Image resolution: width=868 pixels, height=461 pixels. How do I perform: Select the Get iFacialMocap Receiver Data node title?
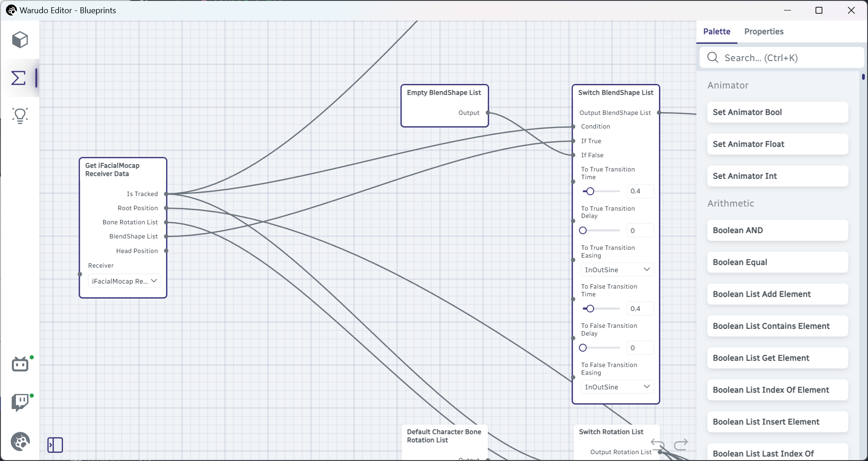click(x=112, y=170)
